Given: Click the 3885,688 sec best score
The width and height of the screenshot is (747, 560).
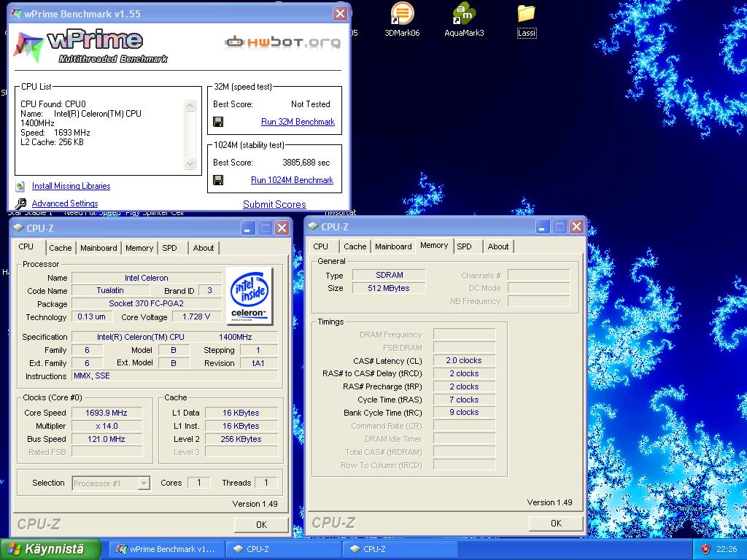Looking at the screenshot, I should (x=306, y=163).
